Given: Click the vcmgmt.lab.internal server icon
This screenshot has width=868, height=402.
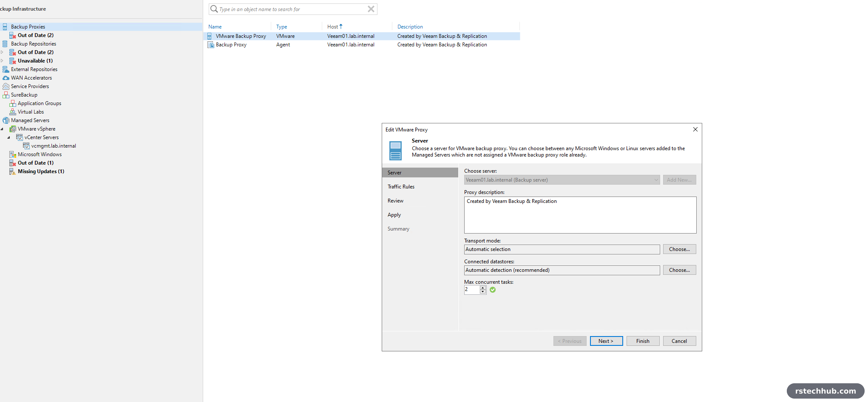Looking at the screenshot, I should [26, 146].
